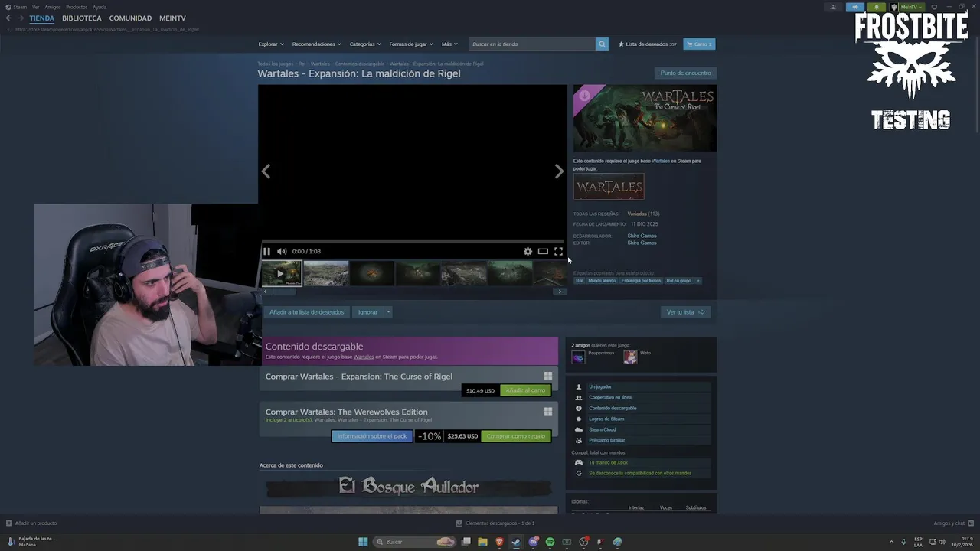This screenshot has width=980, height=551.
Task: Enter fullscreen on the trailer video
Action: pyautogui.click(x=558, y=251)
